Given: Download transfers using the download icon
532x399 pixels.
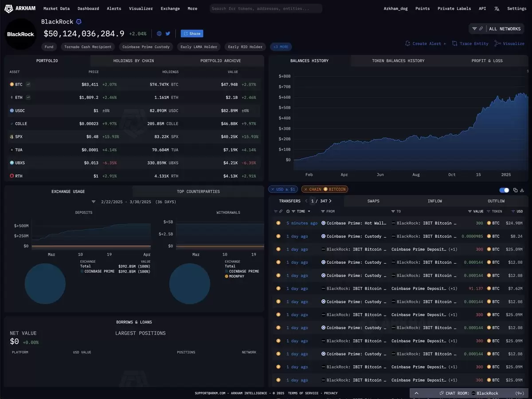Looking at the screenshot, I should (x=522, y=190).
